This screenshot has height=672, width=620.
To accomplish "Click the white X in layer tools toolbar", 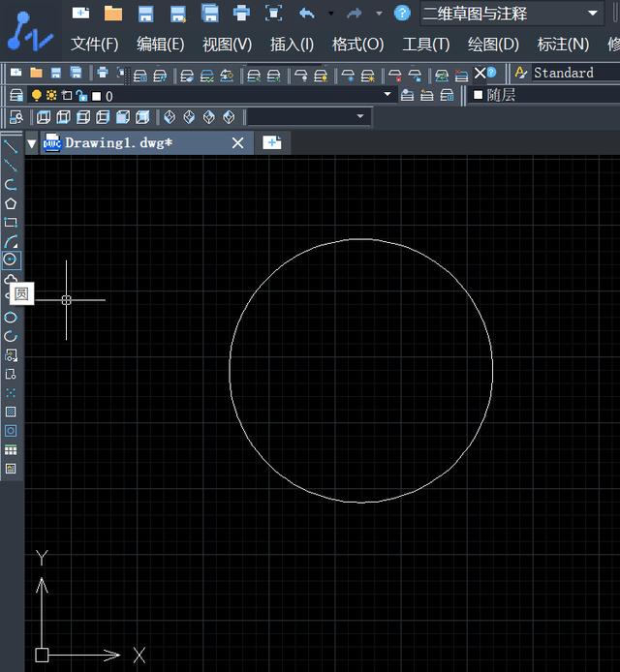I will point(480,73).
